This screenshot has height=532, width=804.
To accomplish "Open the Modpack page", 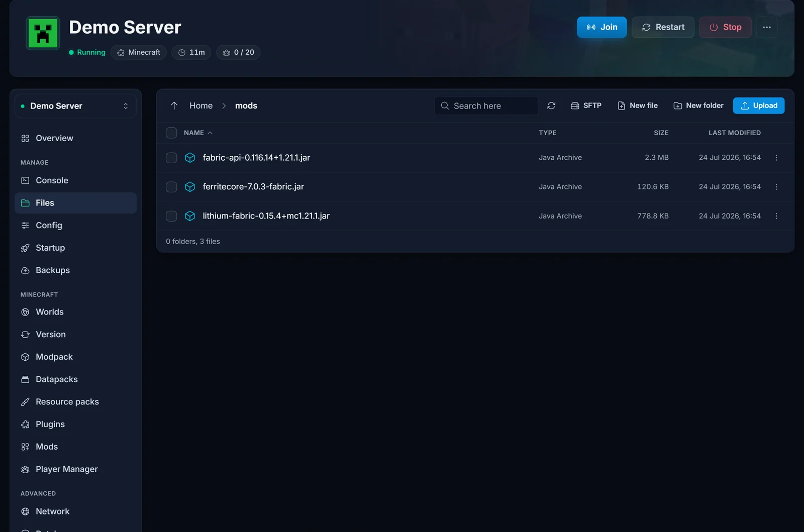I will [75, 357].
